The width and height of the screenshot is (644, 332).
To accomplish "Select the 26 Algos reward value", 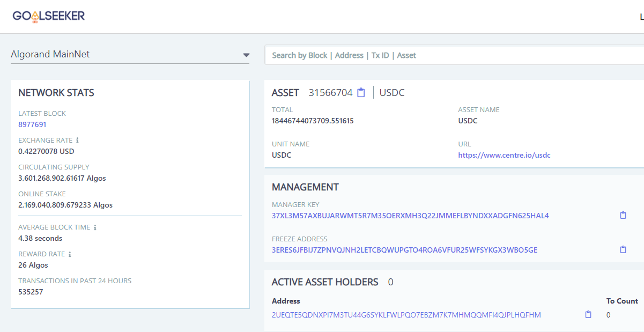I will (x=33, y=265).
